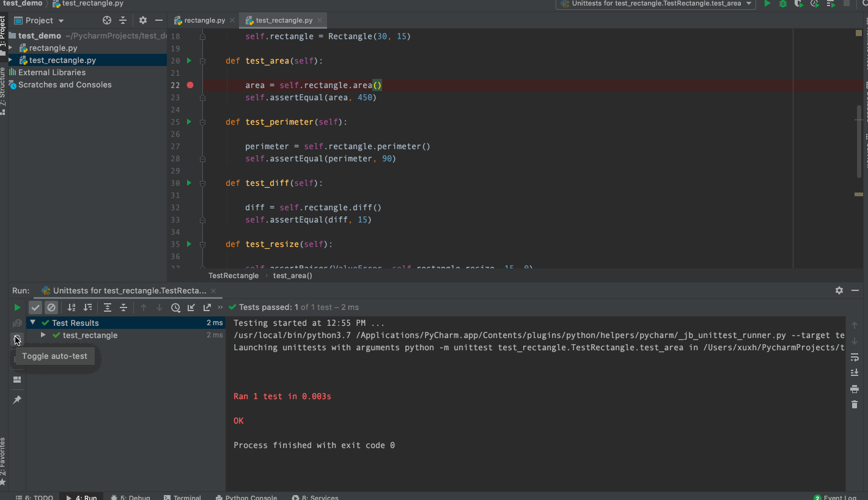
Task: Expand rectangle.py in Project tree
Action: pos(10,48)
